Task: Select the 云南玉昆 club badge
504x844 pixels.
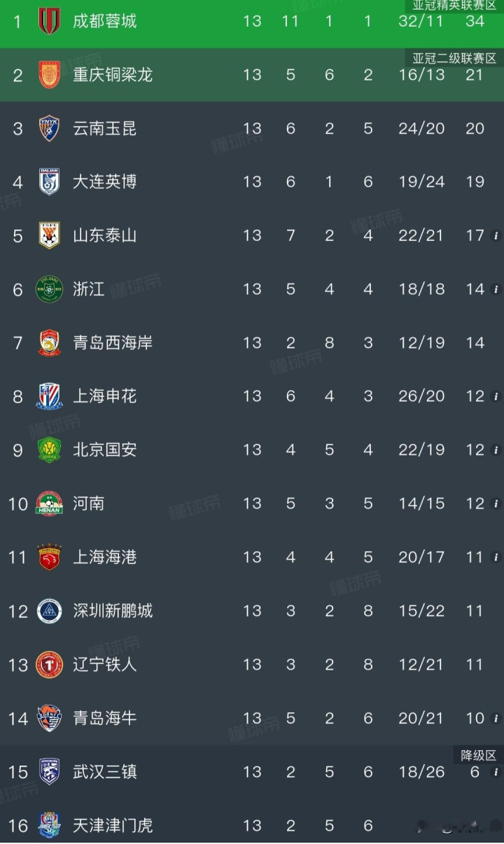Action: point(49,128)
